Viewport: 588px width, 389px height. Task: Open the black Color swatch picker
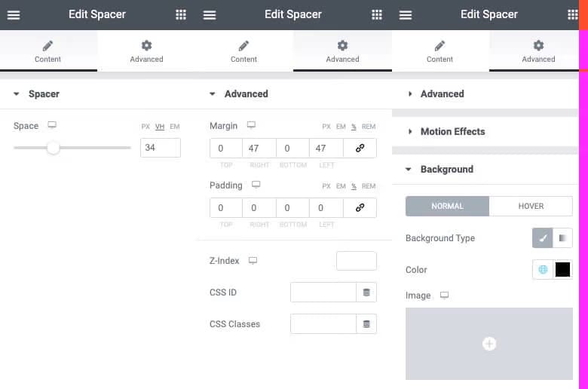(x=562, y=270)
